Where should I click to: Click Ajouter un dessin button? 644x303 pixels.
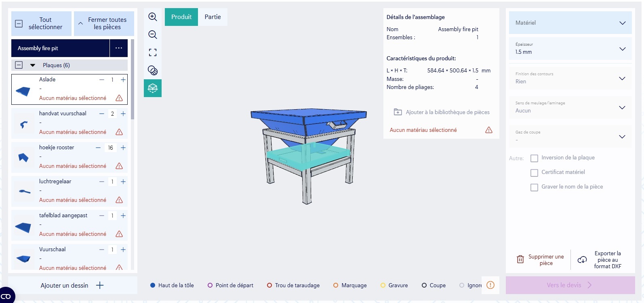point(72,286)
